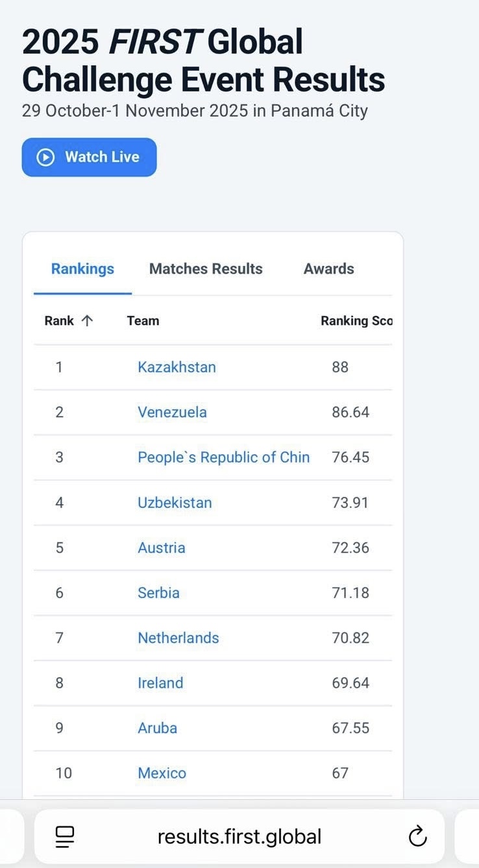Select the Rankings tab

(x=82, y=269)
